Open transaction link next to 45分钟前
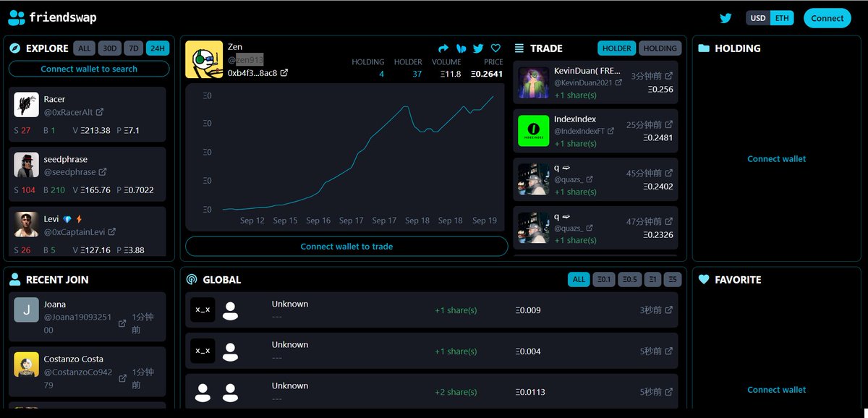The width and height of the screenshot is (868, 418). [669, 173]
